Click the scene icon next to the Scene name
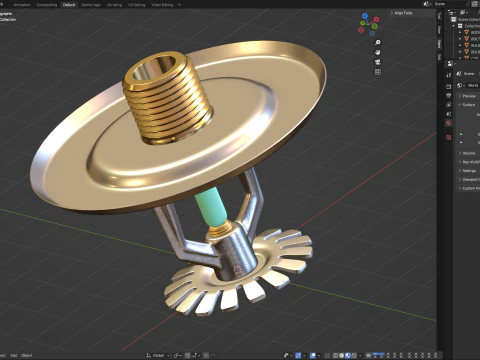Screen dimensions: 480x360 coord(426,4)
